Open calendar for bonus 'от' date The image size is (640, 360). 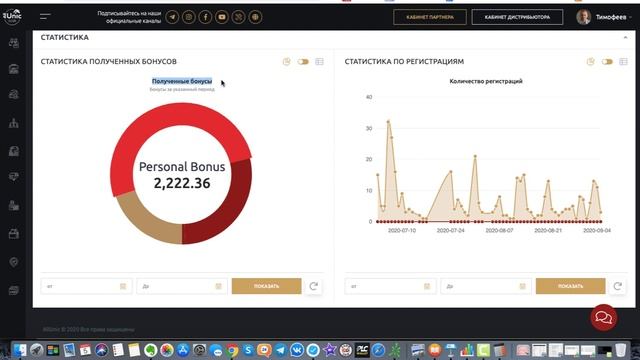click(x=123, y=287)
